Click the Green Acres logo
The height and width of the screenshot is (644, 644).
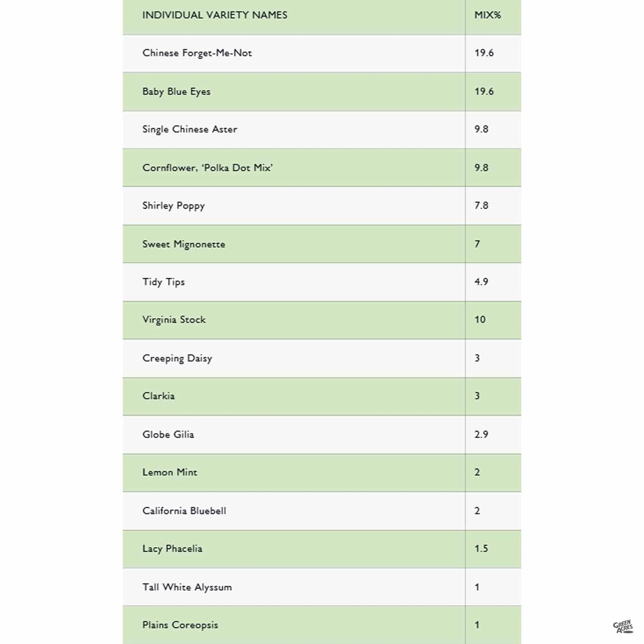pyautogui.click(x=623, y=627)
